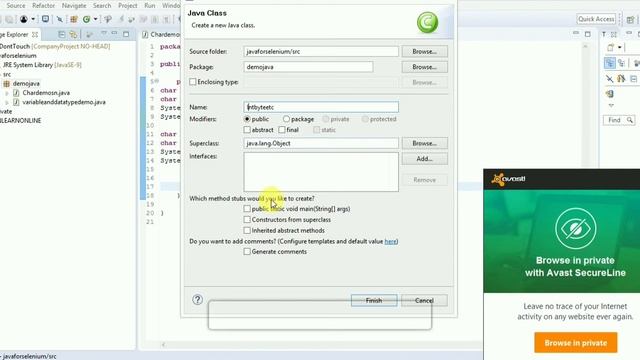The height and width of the screenshot is (360, 640).
Task: Enable public static void main stub checkbox
Action: point(247,209)
